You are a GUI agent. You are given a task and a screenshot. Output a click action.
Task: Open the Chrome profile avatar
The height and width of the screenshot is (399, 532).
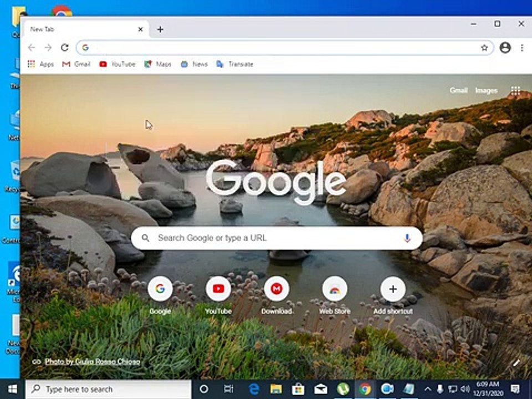[505, 48]
